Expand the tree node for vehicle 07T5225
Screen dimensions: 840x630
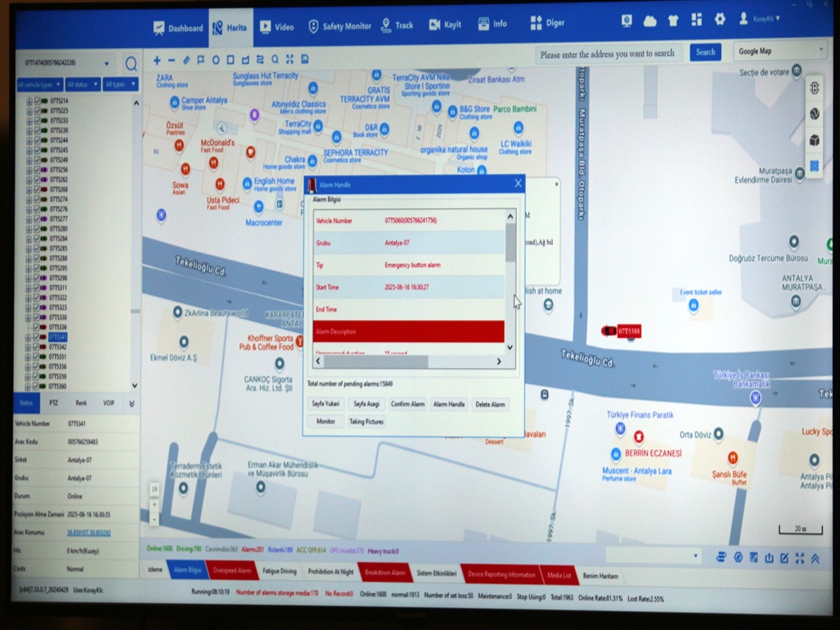[29, 111]
